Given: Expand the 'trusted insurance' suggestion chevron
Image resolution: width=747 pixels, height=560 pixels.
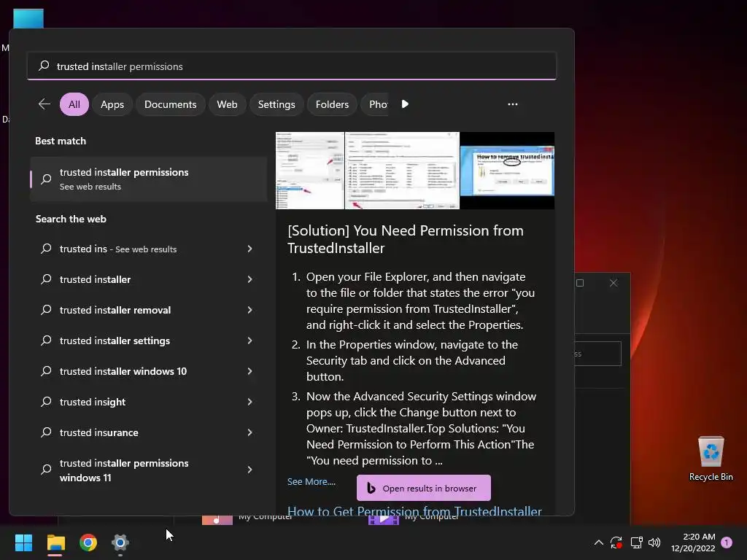Looking at the screenshot, I should tap(249, 432).
